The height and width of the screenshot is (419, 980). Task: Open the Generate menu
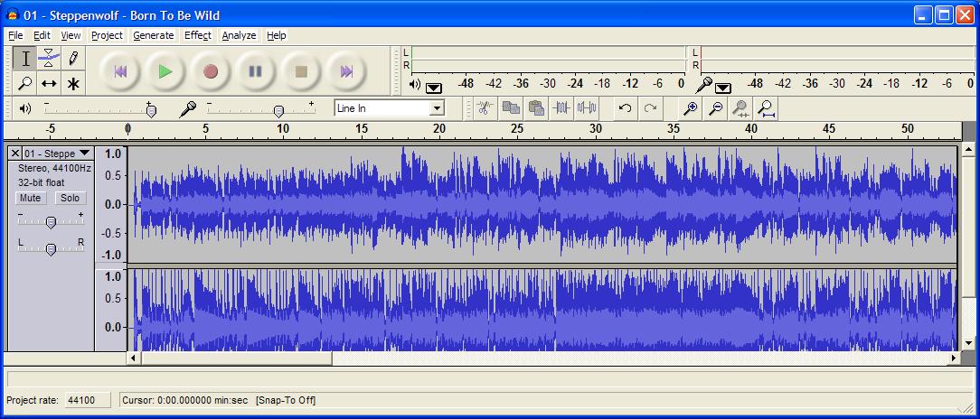(153, 35)
